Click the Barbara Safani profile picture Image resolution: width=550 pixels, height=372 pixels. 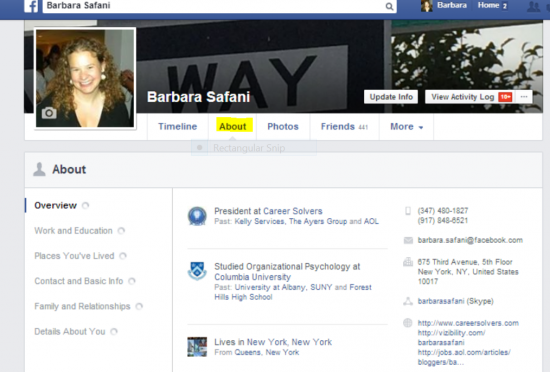[x=85, y=79]
